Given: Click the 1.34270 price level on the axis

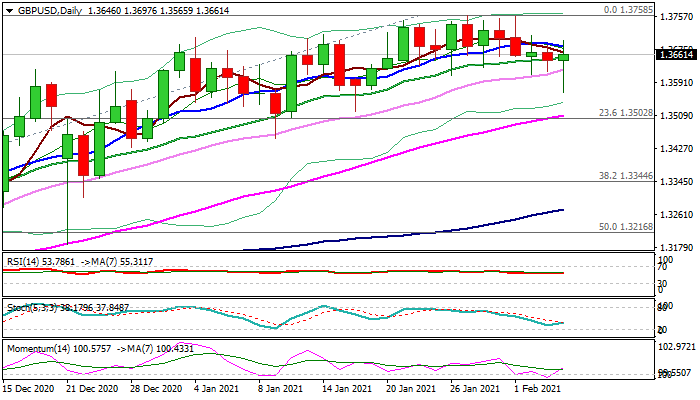Looking at the screenshot, I should click(678, 149).
